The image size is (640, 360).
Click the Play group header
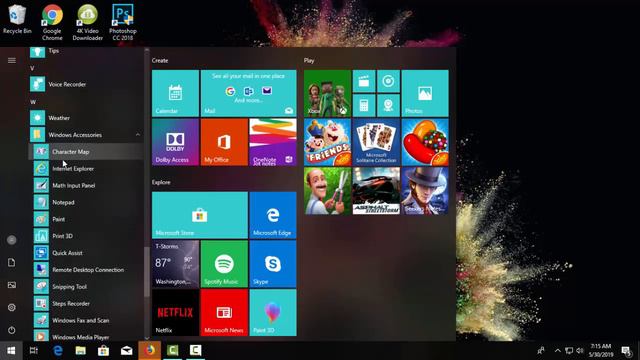coord(309,60)
